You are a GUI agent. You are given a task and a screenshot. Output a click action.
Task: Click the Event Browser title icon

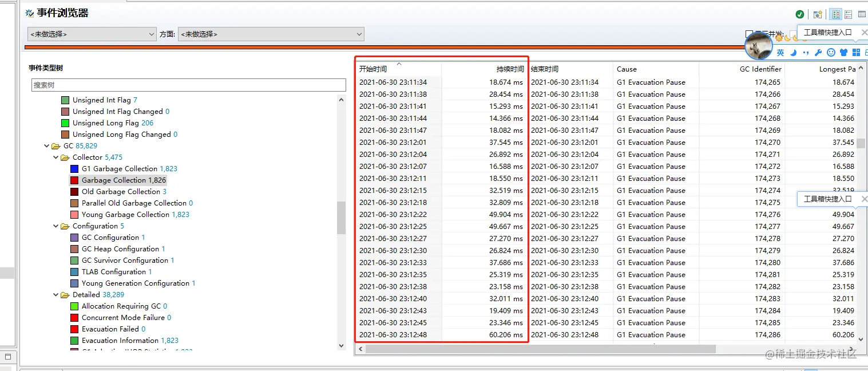30,13
